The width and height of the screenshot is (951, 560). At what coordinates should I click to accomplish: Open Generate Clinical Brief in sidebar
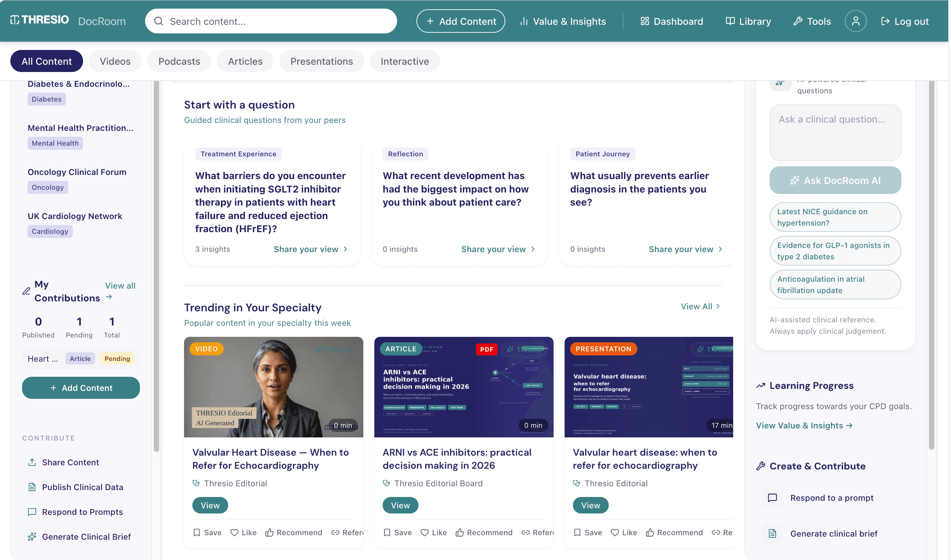(79, 536)
